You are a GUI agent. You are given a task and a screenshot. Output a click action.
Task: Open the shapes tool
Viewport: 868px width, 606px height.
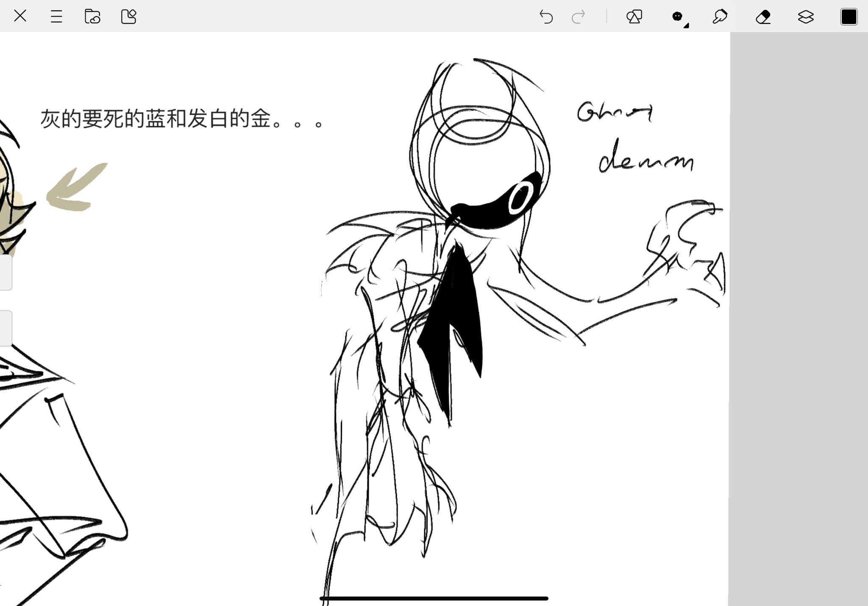(x=634, y=17)
